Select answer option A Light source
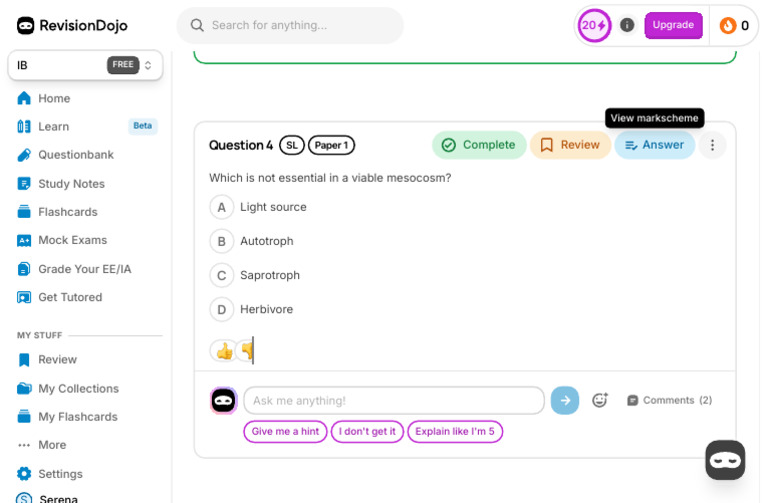 (222, 207)
